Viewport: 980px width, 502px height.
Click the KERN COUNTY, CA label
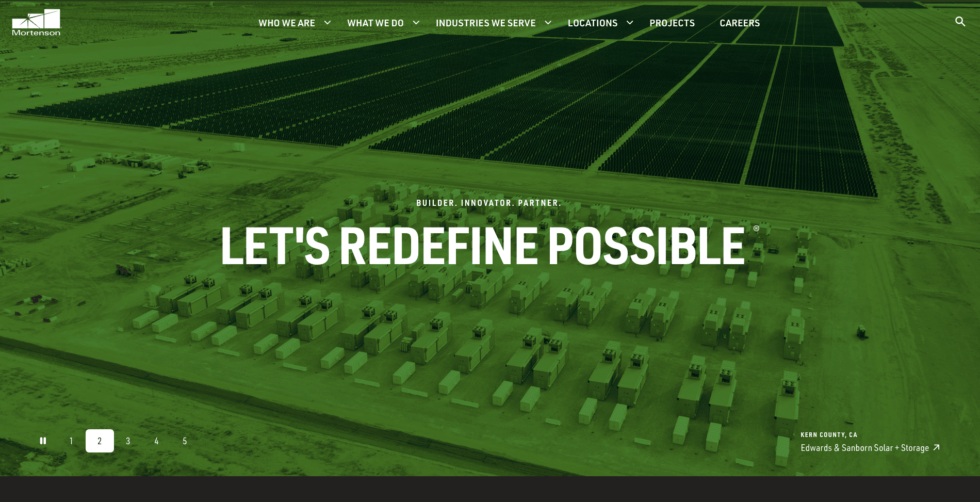click(x=829, y=434)
